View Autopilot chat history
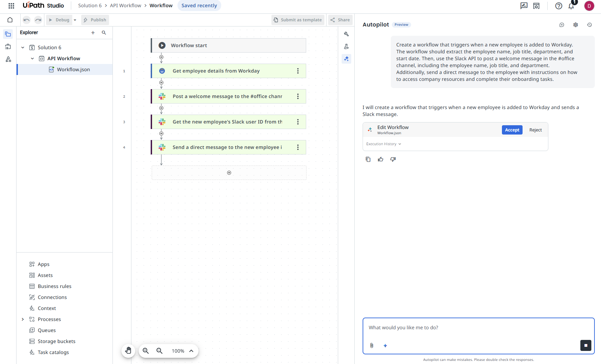The height and width of the screenshot is (364, 601). tap(589, 25)
